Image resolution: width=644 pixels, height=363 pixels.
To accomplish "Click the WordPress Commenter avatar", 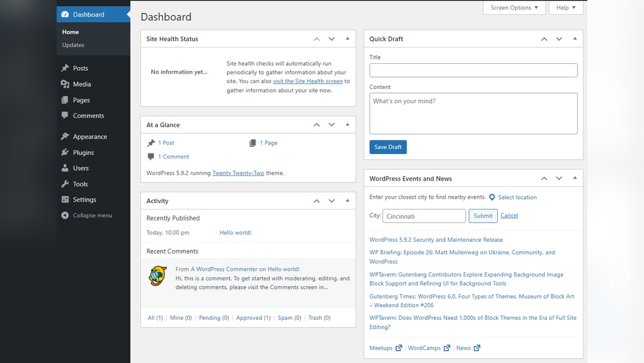I will pos(158,276).
